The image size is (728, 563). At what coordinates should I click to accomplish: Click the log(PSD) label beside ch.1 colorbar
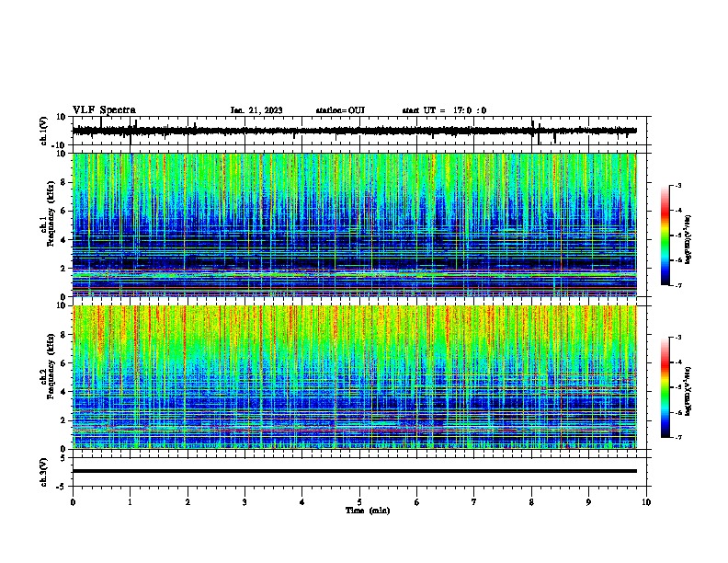pyautogui.click(x=688, y=239)
